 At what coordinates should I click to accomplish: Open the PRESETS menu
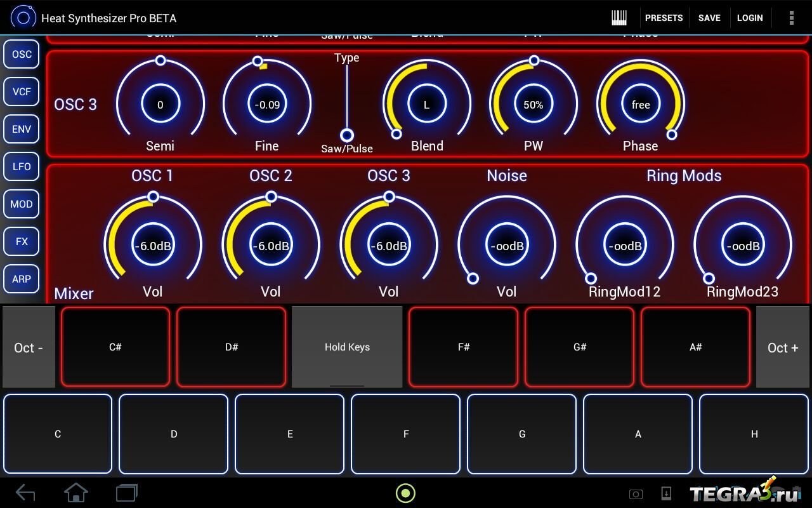click(x=664, y=18)
